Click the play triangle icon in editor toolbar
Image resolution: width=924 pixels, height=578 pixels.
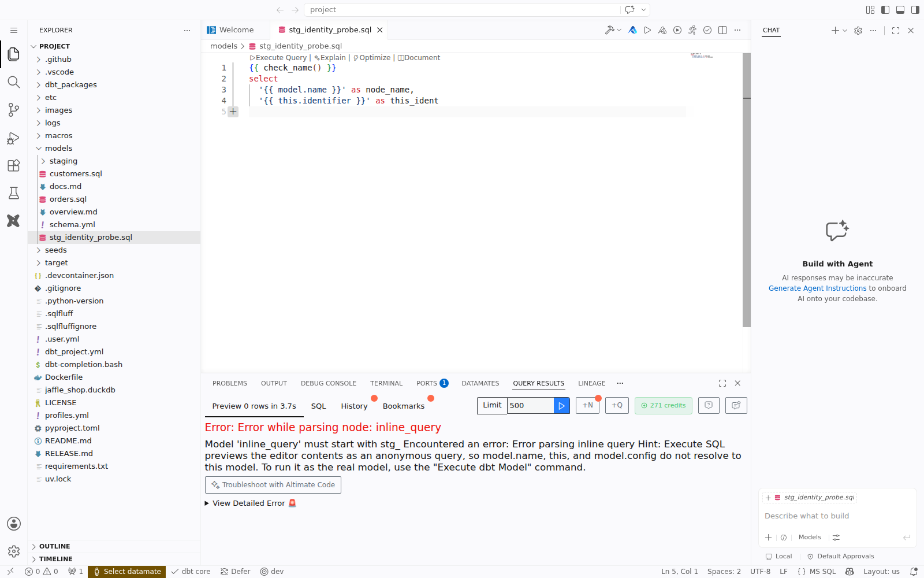coord(647,30)
